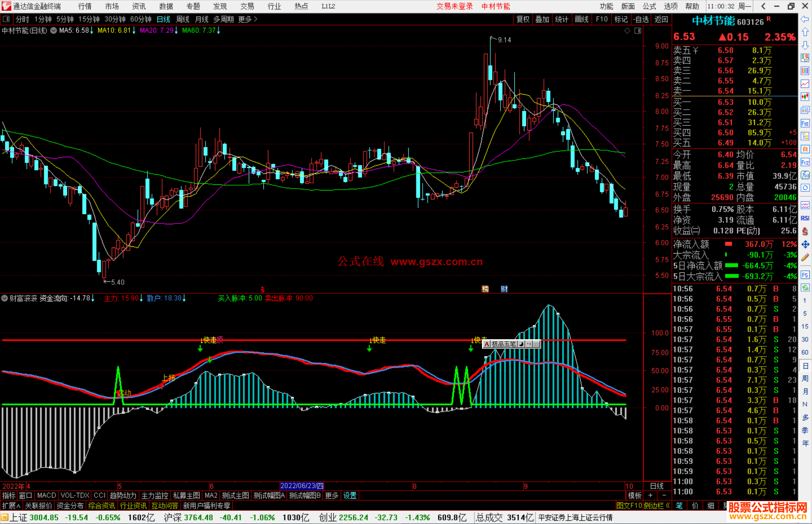Image resolution: width=812 pixels, height=524 pixels.
Task: Toggle the diamond icon at chart top-right
Action: [x=627, y=31]
